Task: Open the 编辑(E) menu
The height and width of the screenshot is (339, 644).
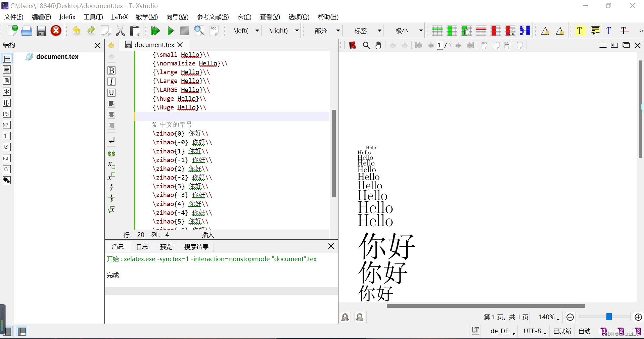Action: point(41,17)
